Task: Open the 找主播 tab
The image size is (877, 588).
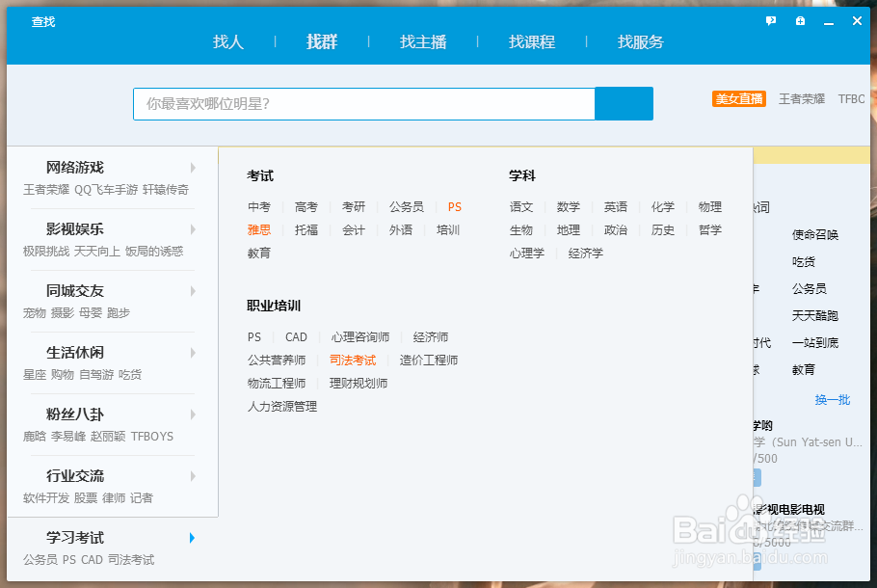Action: pos(423,41)
